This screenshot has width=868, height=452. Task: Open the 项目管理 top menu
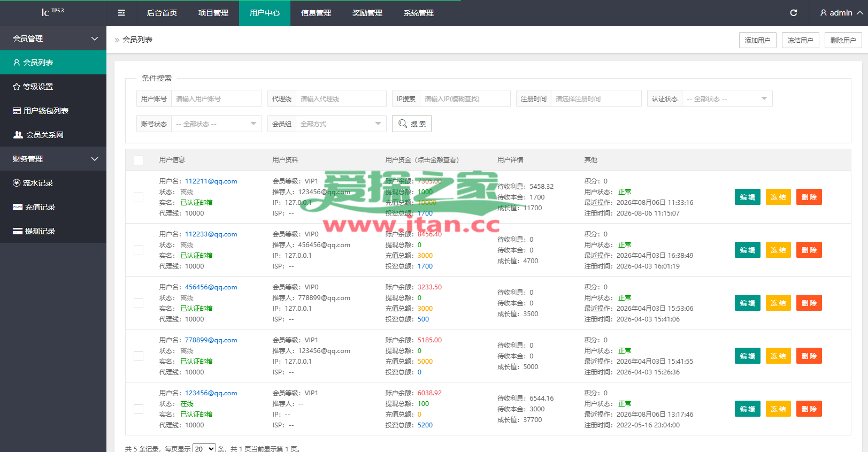click(x=213, y=13)
